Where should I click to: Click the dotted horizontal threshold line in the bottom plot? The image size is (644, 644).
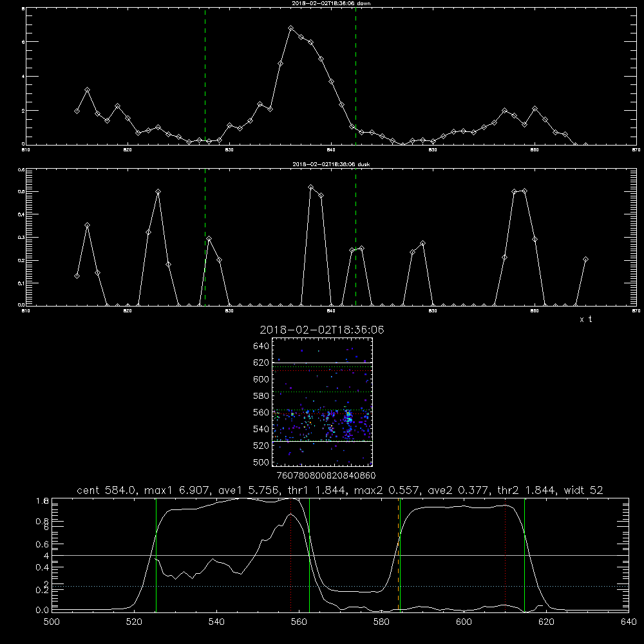click(340, 587)
